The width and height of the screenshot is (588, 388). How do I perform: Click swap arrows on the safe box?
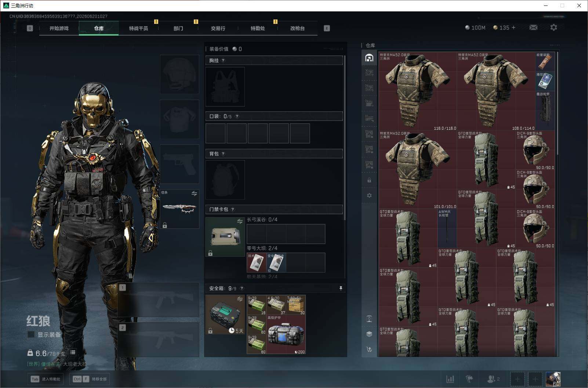(240, 299)
